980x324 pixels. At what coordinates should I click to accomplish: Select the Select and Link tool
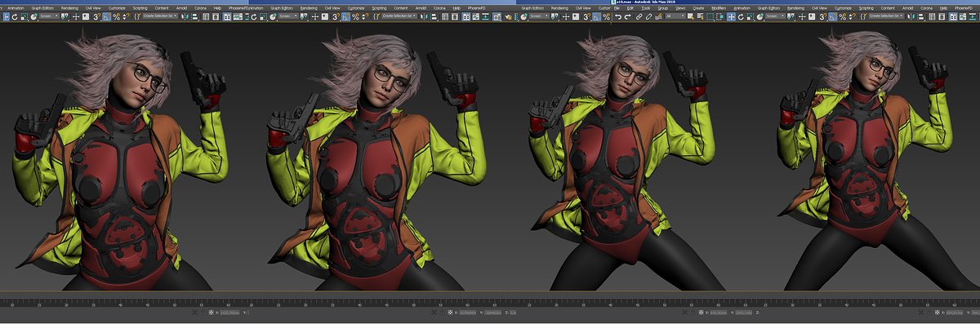(639, 16)
